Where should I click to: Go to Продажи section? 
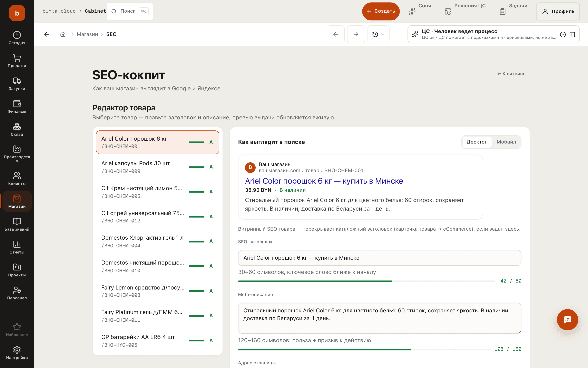tap(17, 61)
